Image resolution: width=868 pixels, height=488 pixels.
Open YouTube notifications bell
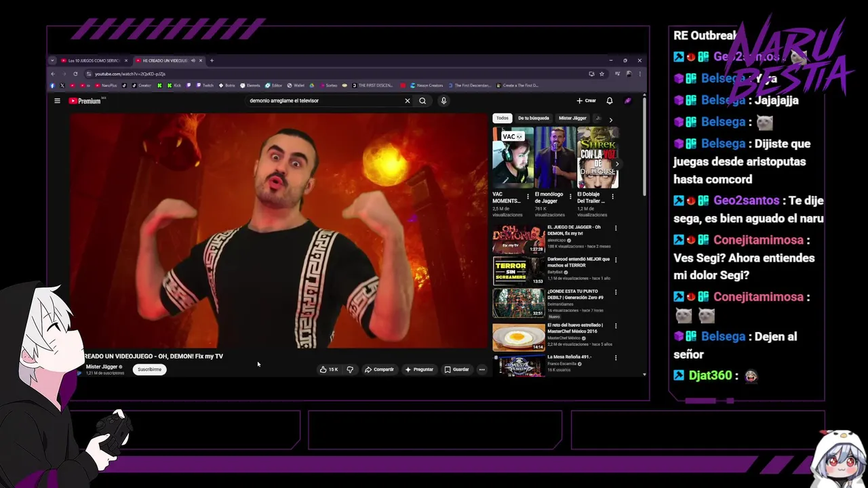[x=610, y=101]
